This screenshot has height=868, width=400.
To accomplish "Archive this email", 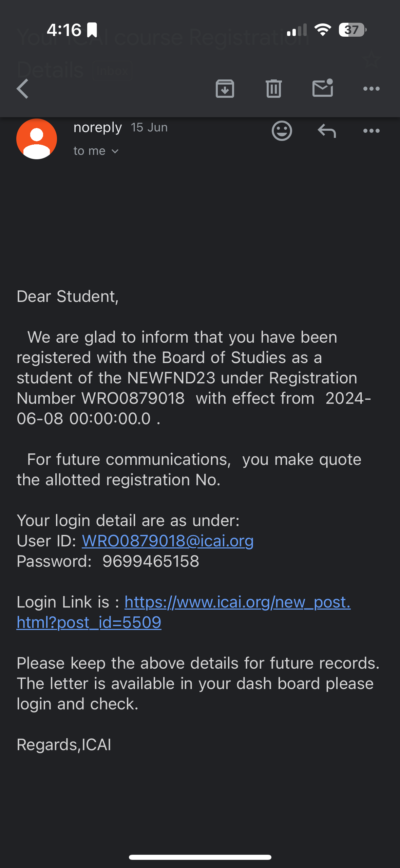I will (225, 89).
